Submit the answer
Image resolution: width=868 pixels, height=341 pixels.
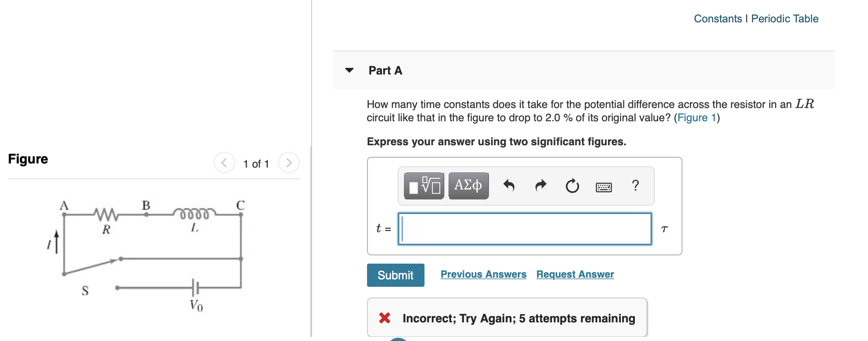[x=395, y=275]
